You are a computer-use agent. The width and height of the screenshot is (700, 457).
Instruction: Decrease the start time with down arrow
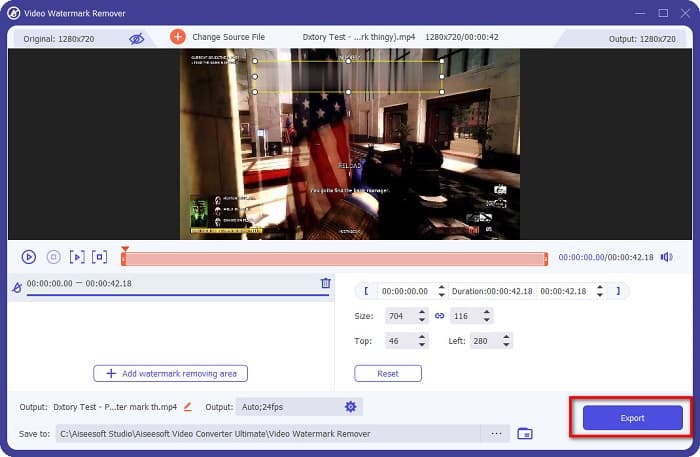(x=441, y=295)
